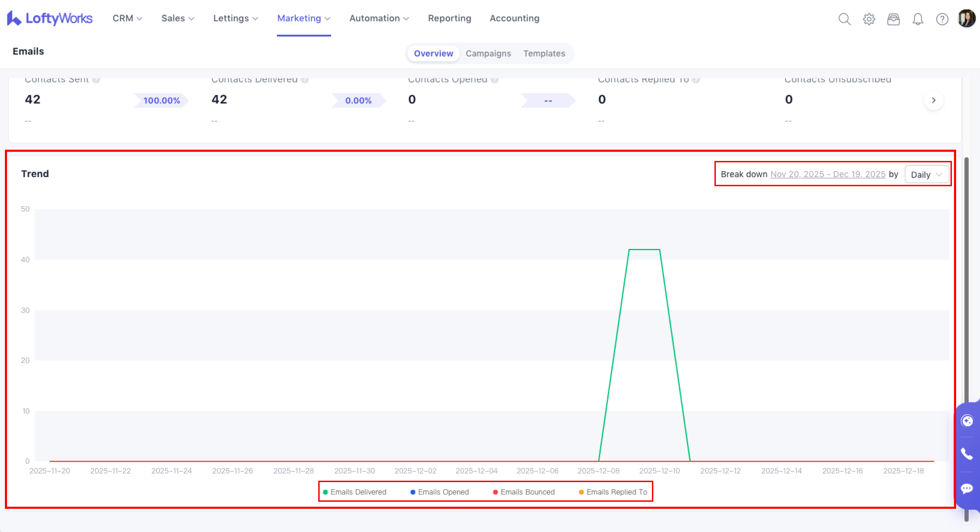Viewport: 980px width, 532px height.
Task: Switch to the Templates tab
Action: (544, 54)
